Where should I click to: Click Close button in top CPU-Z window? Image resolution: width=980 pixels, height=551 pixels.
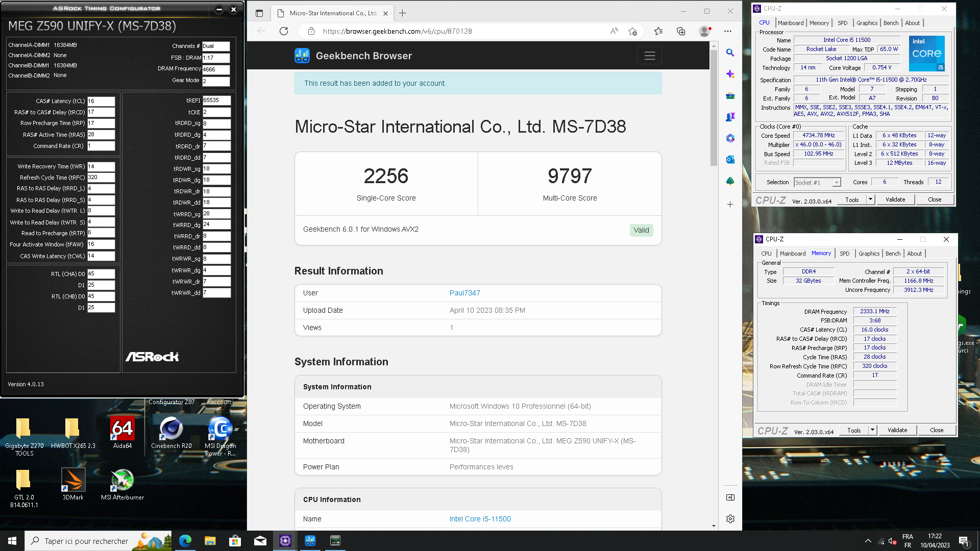coord(935,199)
